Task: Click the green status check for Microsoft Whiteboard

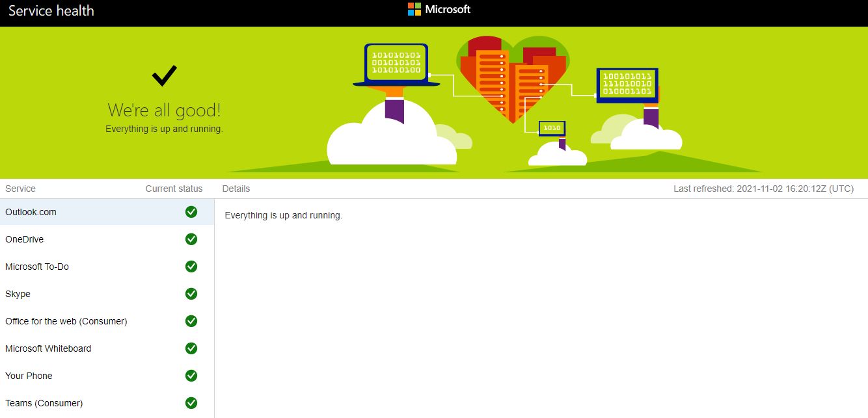Action: click(x=191, y=348)
